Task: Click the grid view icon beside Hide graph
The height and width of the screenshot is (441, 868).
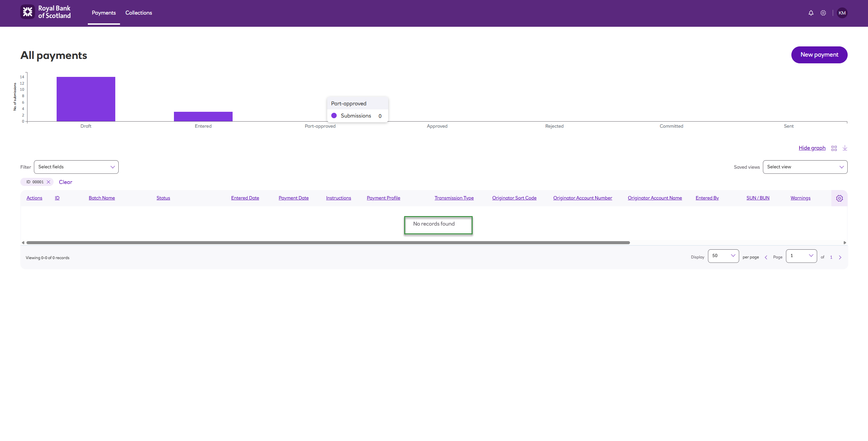Action: click(x=834, y=148)
